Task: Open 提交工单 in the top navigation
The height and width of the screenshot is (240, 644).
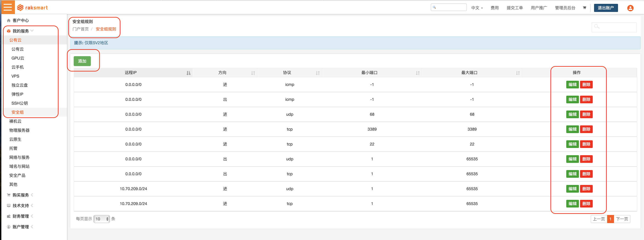Action: point(515,8)
